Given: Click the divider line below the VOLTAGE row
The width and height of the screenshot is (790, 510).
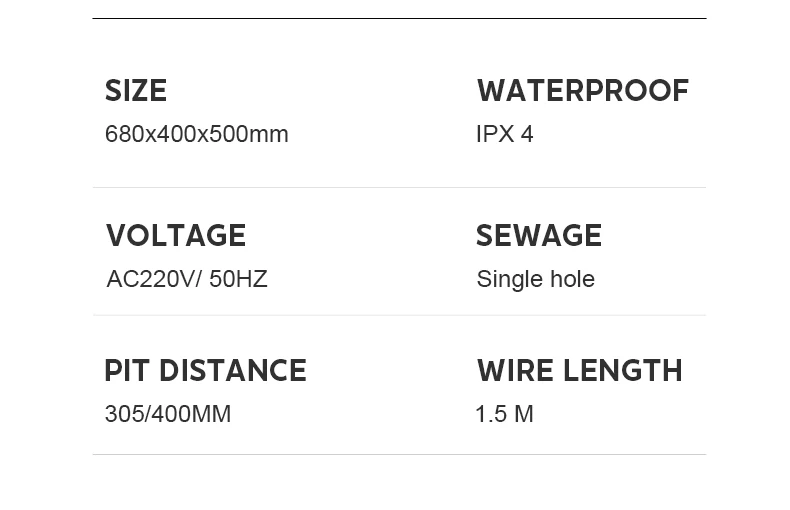Looking at the screenshot, I should coord(399,315).
